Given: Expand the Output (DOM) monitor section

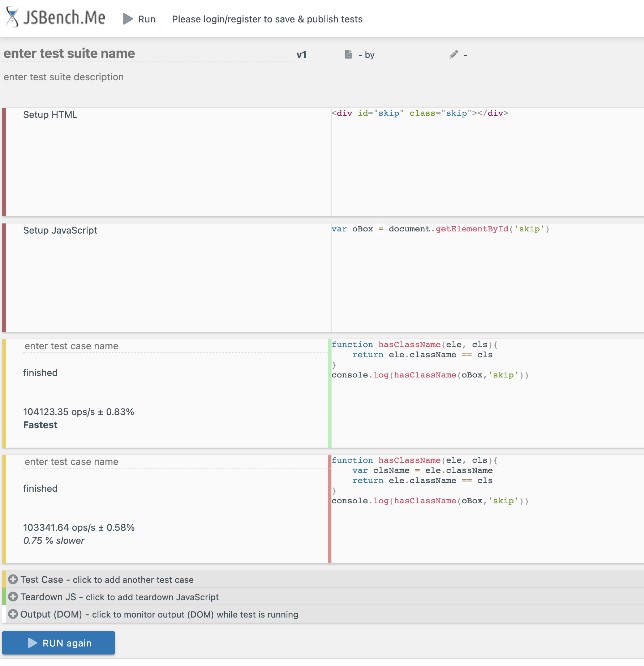Looking at the screenshot, I should pyautogui.click(x=159, y=614).
